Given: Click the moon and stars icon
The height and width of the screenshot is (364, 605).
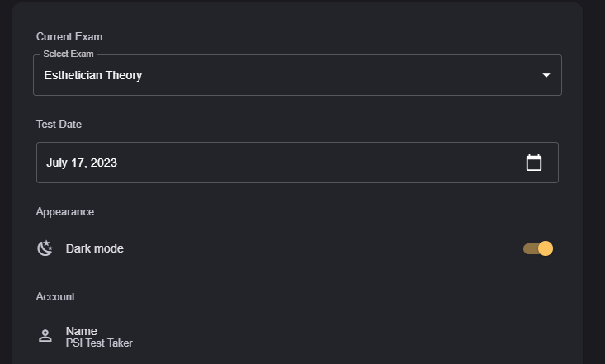Looking at the screenshot, I should [45, 248].
